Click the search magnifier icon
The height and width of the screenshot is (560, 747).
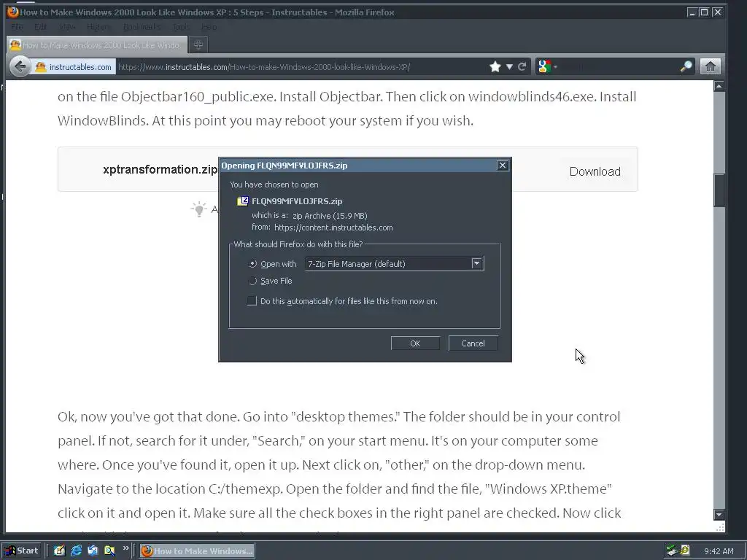coord(686,66)
